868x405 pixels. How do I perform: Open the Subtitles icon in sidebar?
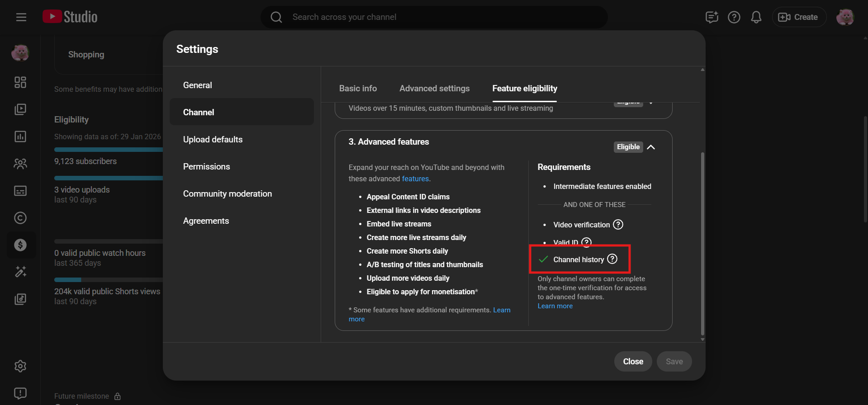pos(20,191)
